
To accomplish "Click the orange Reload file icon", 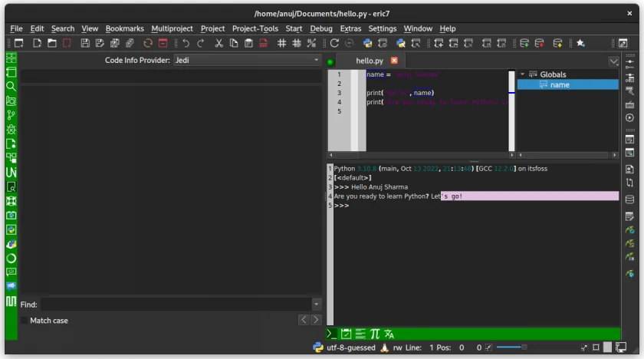I will [148, 43].
